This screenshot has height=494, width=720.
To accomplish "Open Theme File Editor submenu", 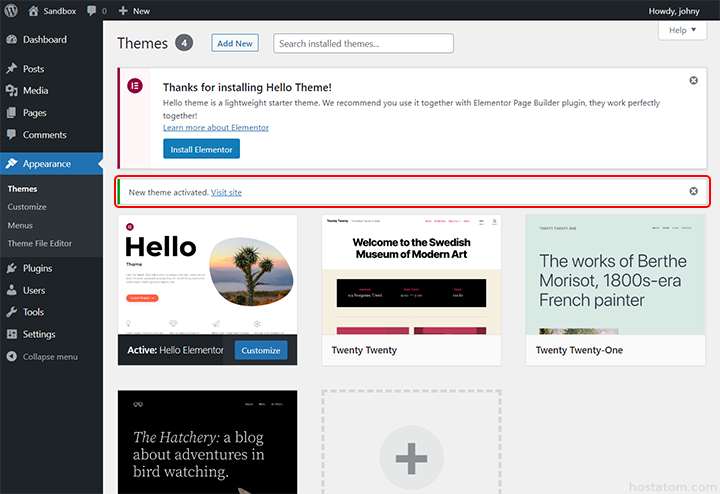I will coord(40,243).
